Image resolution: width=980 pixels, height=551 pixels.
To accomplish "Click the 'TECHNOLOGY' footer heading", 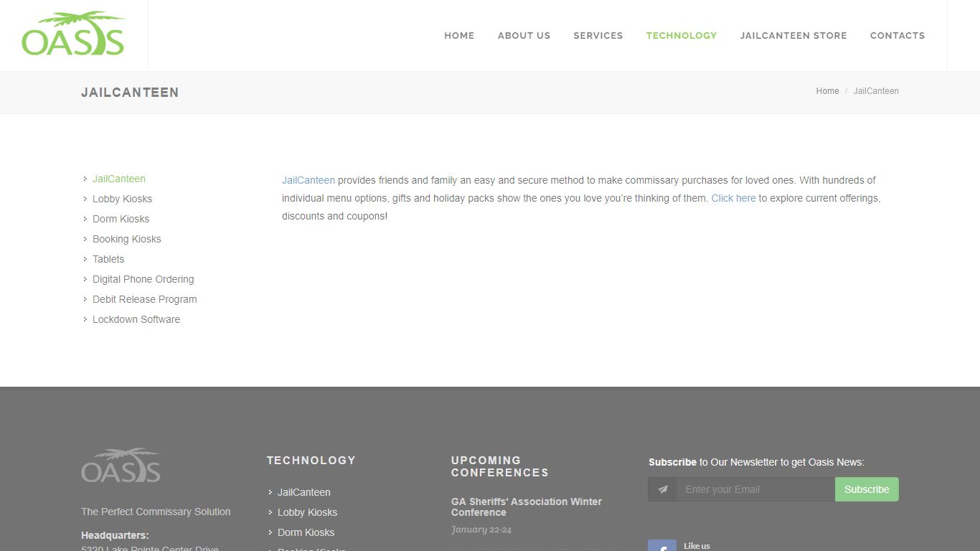I will click(311, 461).
